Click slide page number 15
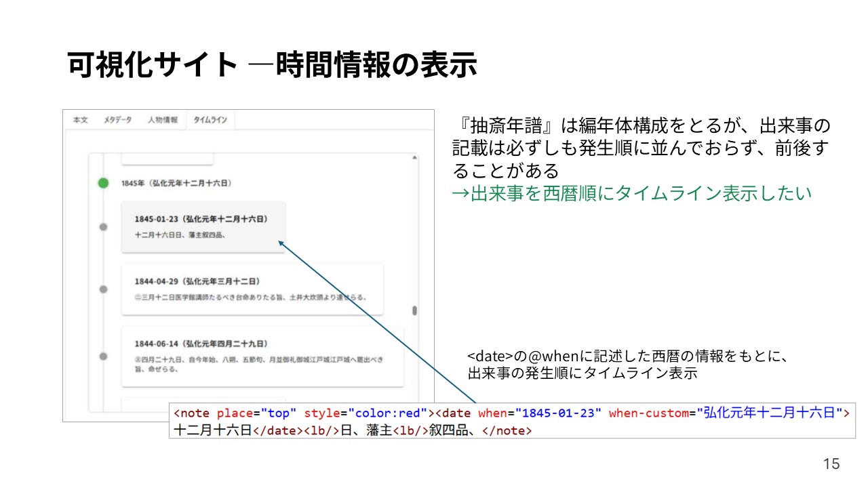868x488 pixels. 831,464
